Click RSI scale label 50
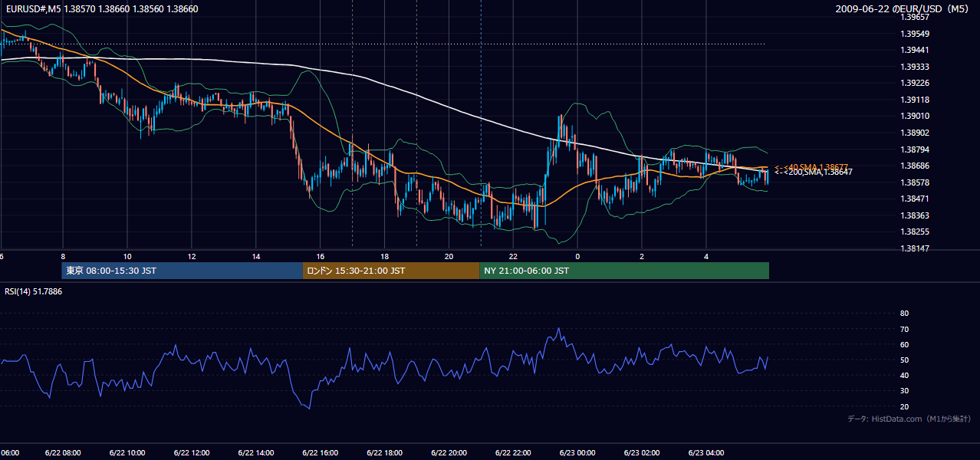980x460 pixels. pyautogui.click(x=904, y=360)
